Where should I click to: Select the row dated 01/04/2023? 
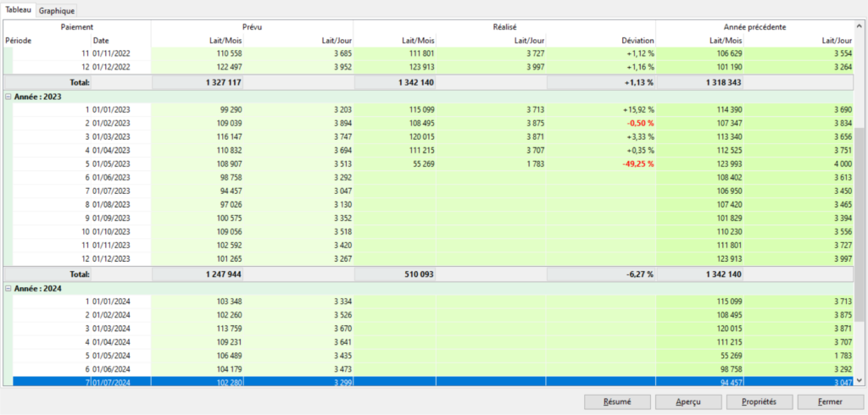428,151
